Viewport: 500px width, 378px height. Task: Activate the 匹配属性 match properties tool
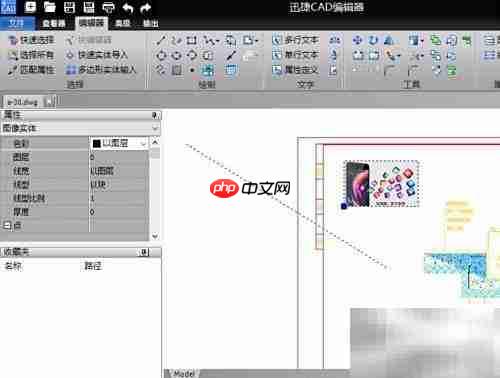(31, 70)
